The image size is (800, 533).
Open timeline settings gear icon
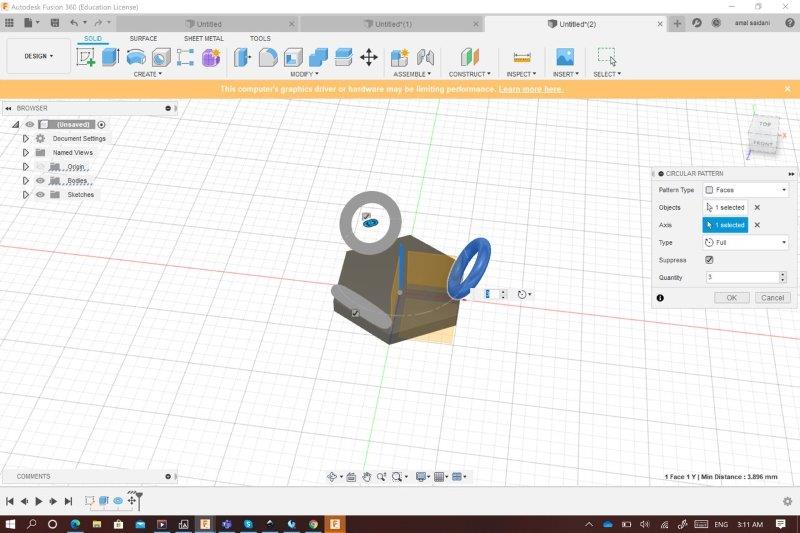[787, 501]
